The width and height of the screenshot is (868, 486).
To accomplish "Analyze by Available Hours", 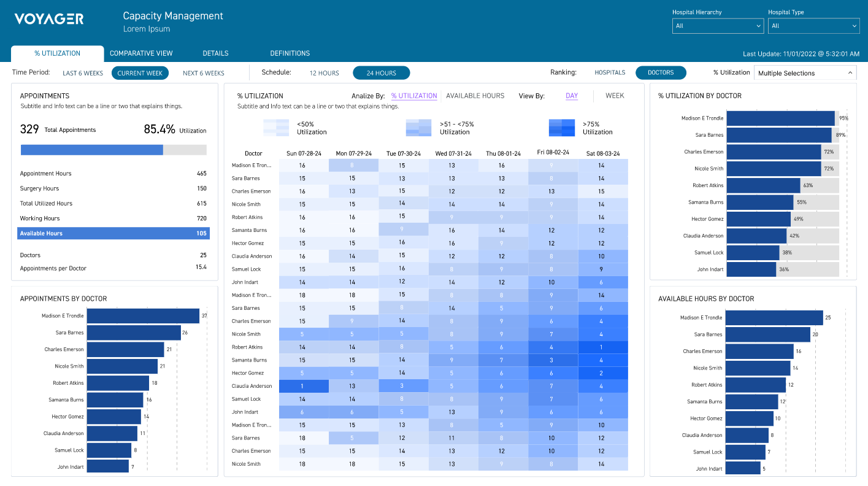I will click(x=475, y=96).
